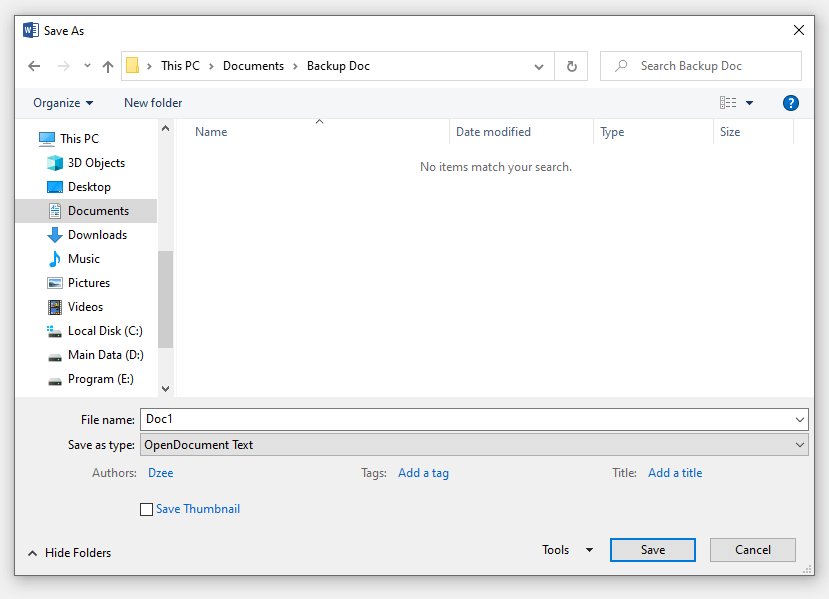This screenshot has width=829, height=599.
Task: Open the view options dropdown arrow
Action: click(750, 103)
